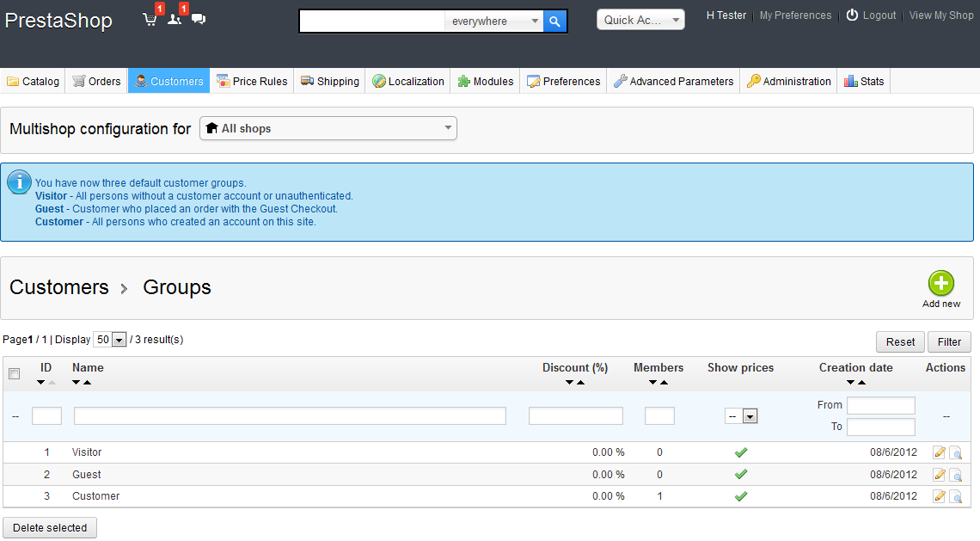Screen dimensions: 980x541
Task: Toggle the Show prices checkmark for Visitor
Action: (x=740, y=452)
